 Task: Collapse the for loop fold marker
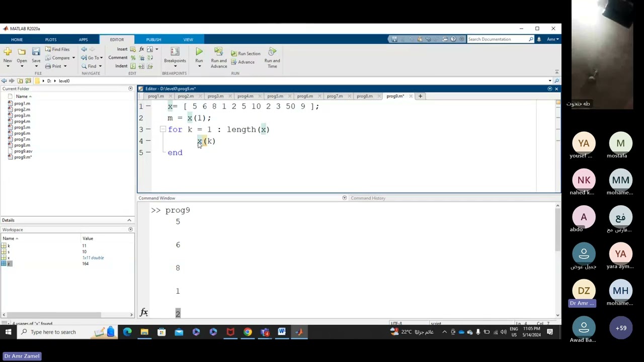[x=163, y=130]
